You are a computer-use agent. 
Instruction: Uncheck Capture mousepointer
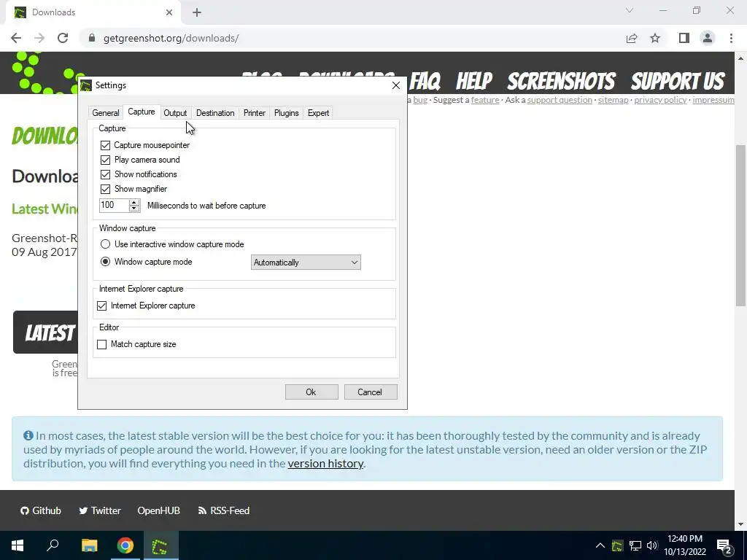tap(105, 145)
